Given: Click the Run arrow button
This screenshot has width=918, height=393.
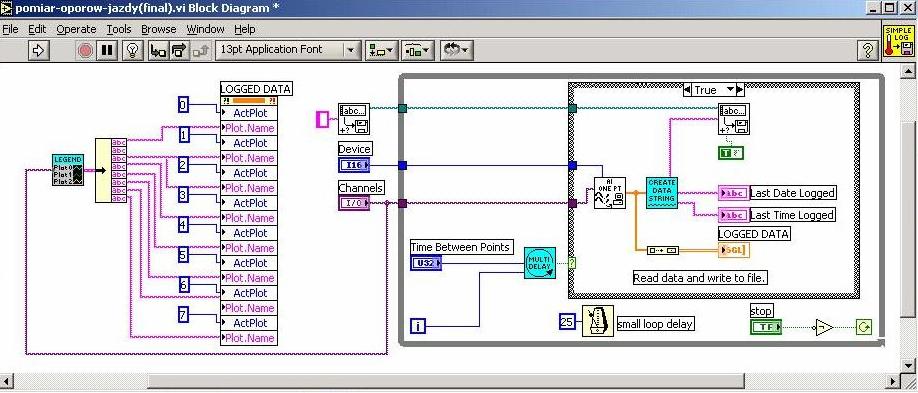Looking at the screenshot, I should point(38,50).
